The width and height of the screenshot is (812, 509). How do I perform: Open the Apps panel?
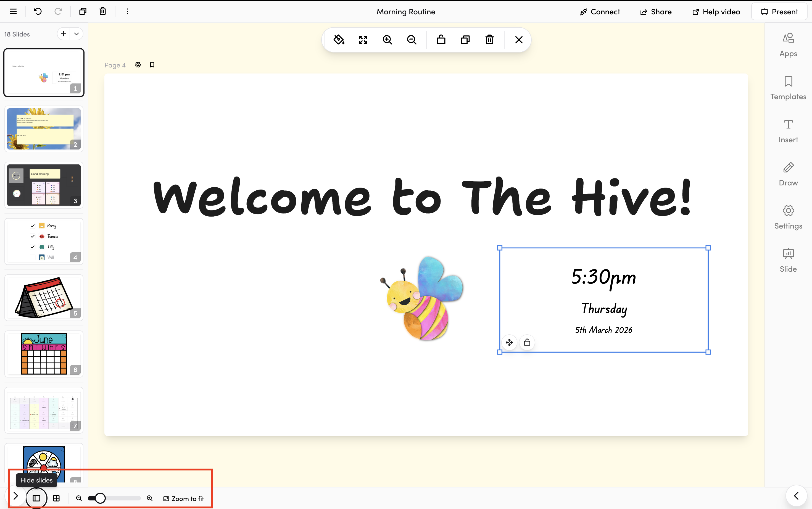click(788, 45)
